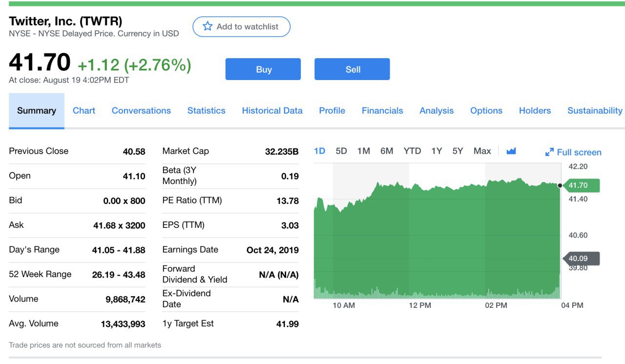Click the Ex-Dividend Date label
625x364 pixels.
[x=187, y=299]
